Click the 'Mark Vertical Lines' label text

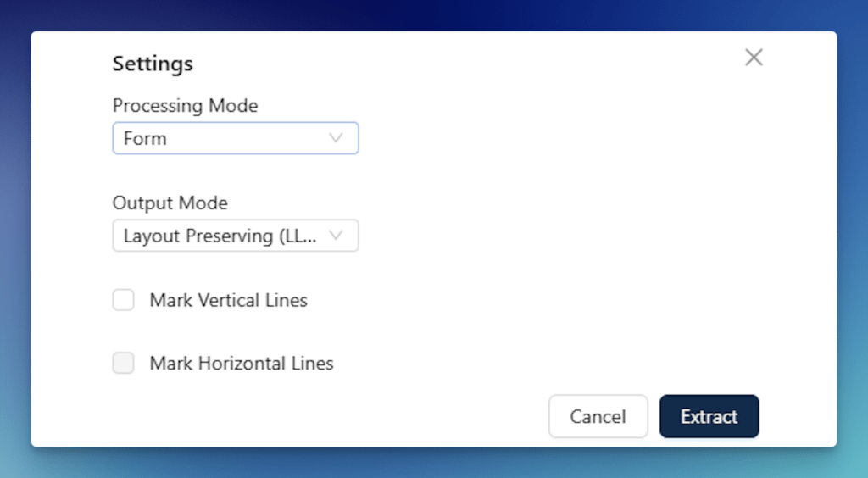coord(228,300)
